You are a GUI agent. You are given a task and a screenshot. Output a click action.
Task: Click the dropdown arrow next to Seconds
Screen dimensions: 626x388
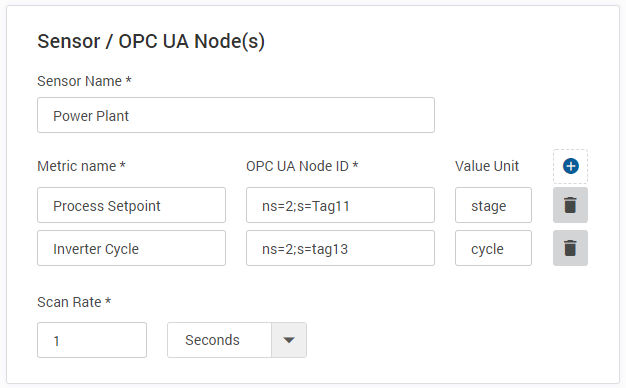[289, 340]
